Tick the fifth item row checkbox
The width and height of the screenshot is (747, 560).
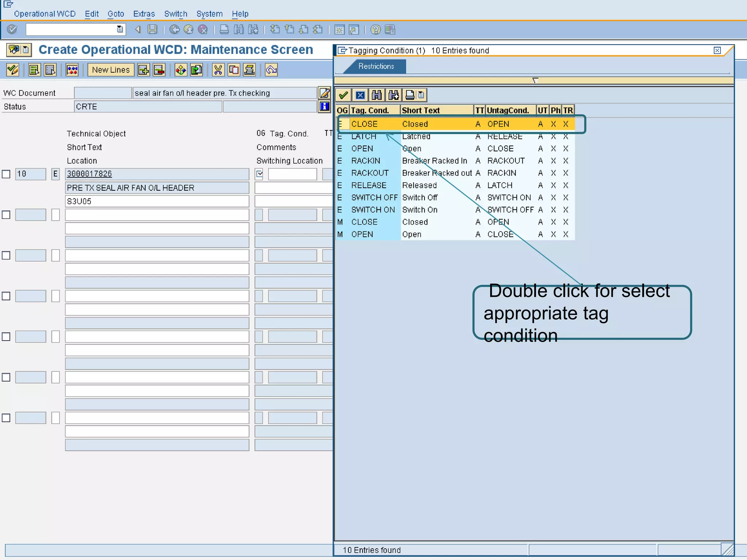pos(6,337)
